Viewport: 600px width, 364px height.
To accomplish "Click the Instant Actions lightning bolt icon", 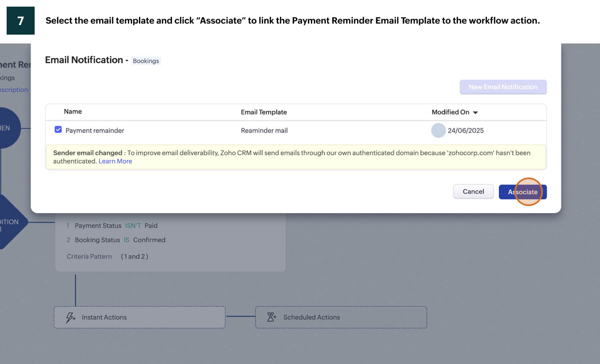I will pos(70,317).
